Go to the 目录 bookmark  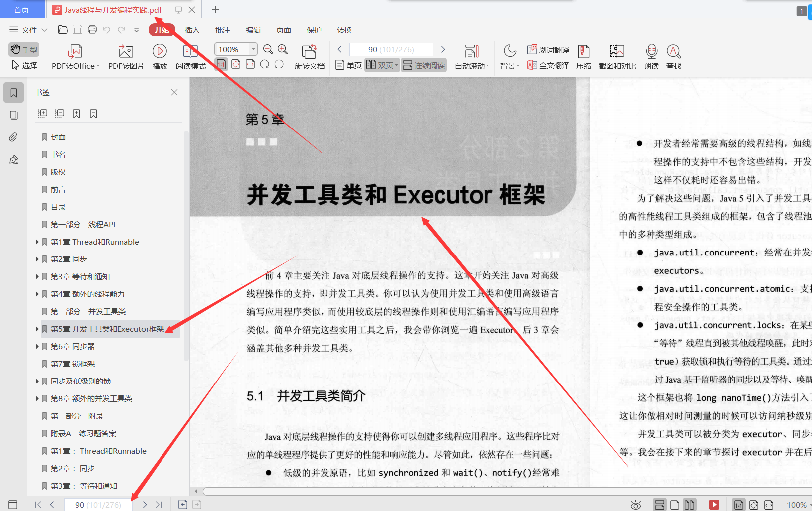tap(58, 207)
